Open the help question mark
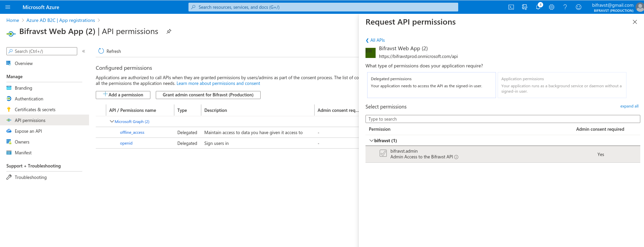 (565, 7)
